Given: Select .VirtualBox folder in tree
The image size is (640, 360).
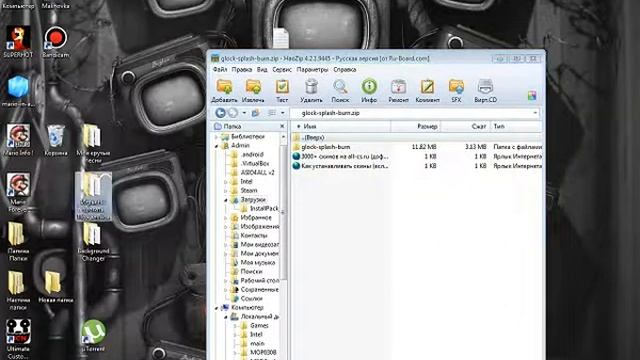Looking at the screenshot, I should click(250, 164).
